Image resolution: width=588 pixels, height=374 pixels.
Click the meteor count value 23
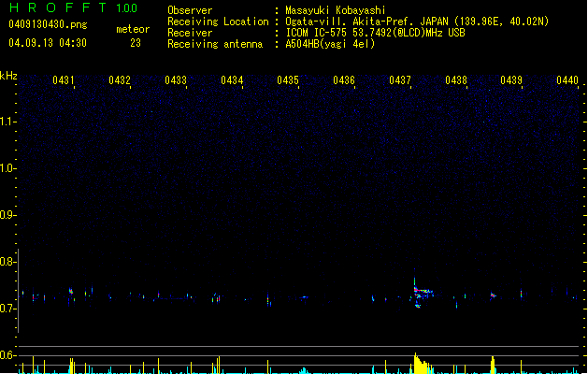pyautogui.click(x=136, y=43)
